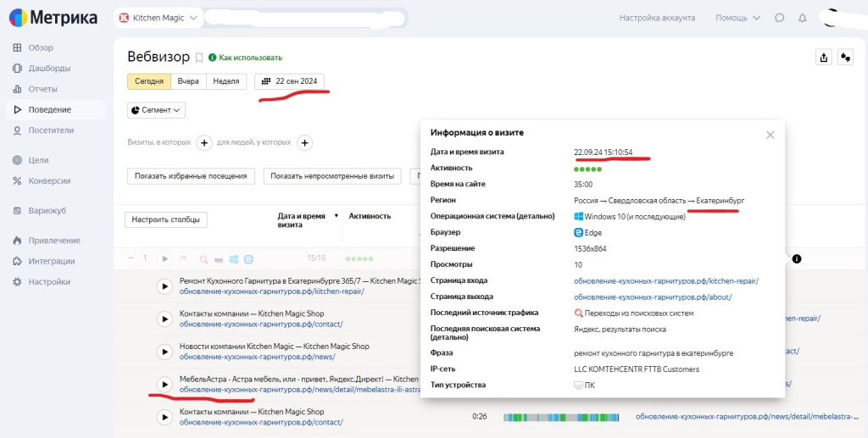Image resolution: width=868 pixels, height=438 pixels.
Task: Click the Метрика logo
Action: point(53,18)
